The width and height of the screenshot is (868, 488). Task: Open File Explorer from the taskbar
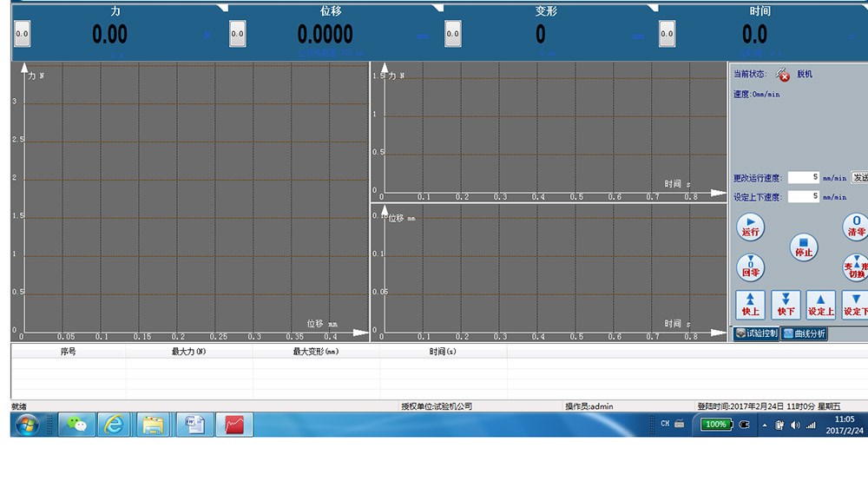(x=153, y=425)
